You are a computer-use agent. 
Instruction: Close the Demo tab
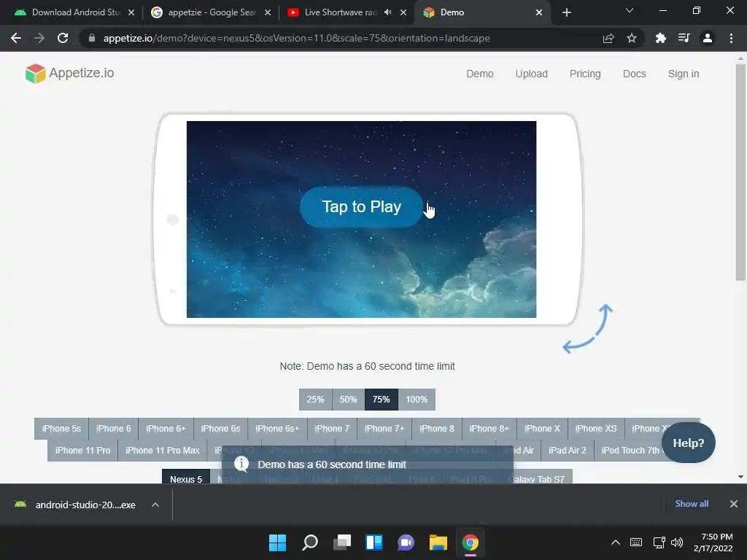coord(539,12)
